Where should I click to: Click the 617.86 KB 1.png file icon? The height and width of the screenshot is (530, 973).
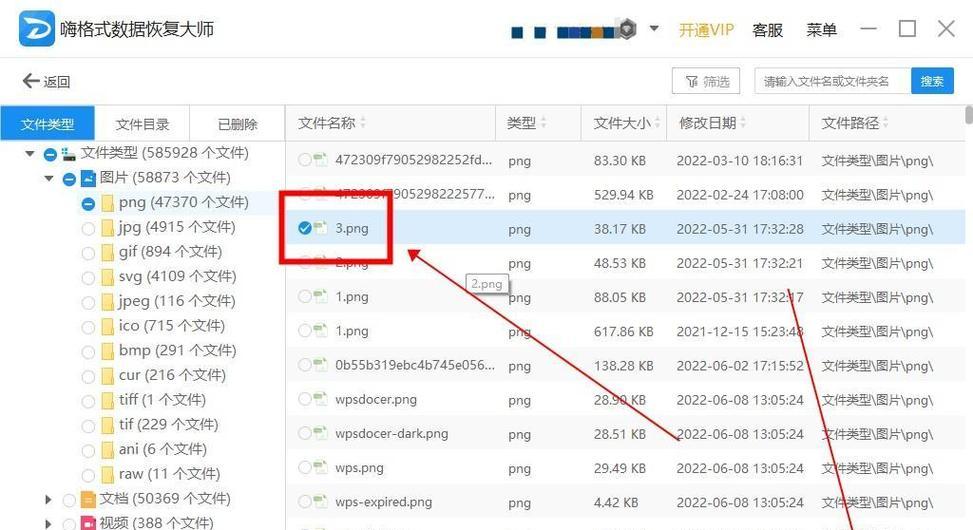pyautogui.click(x=321, y=331)
